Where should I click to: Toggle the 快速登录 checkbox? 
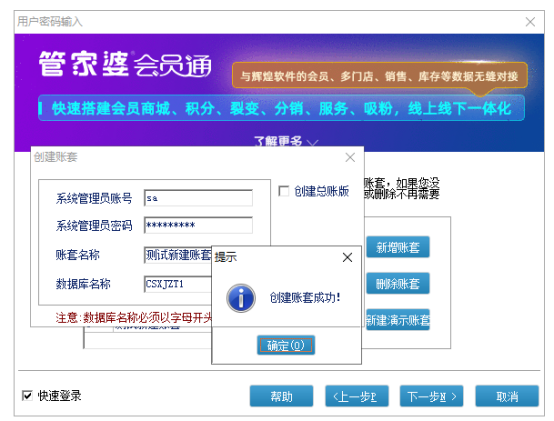[x=27, y=395]
